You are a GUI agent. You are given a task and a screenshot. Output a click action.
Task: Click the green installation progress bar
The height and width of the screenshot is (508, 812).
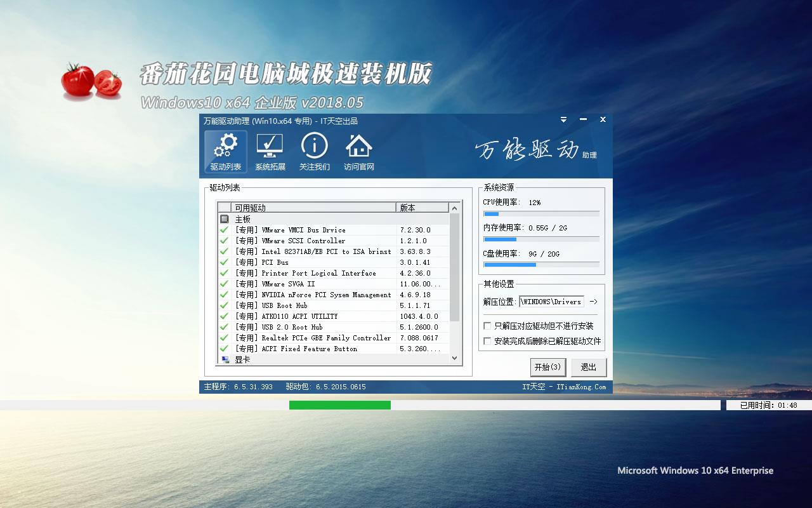click(x=339, y=404)
